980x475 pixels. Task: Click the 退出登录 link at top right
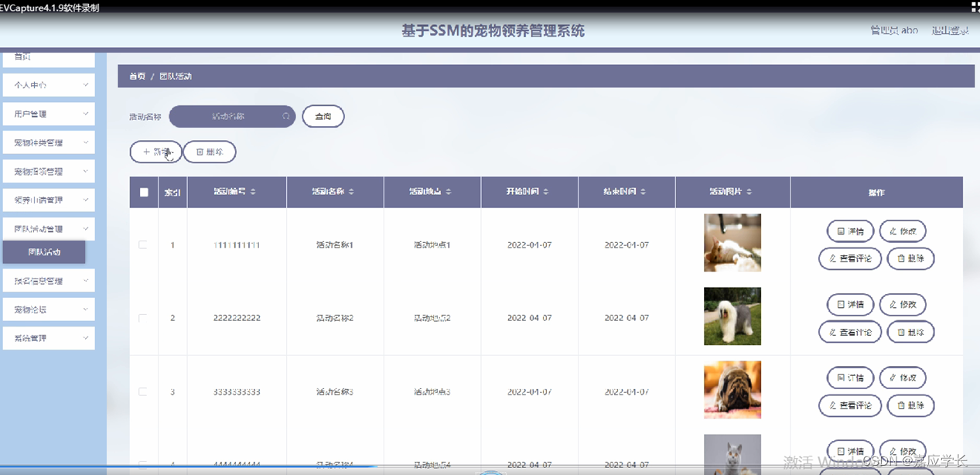click(x=950, y=30)
